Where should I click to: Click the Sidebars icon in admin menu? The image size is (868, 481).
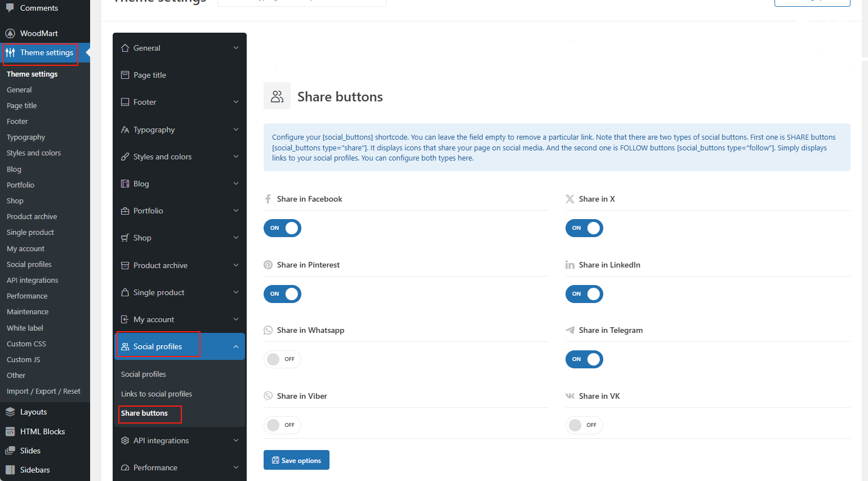coord(10,470)
